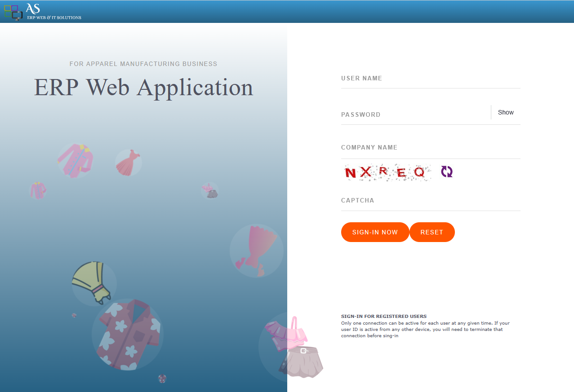The height and width of the screenshot is (392, 574).
Task: Click the Captcha text entry field
Action: click(x=430, y=201)
